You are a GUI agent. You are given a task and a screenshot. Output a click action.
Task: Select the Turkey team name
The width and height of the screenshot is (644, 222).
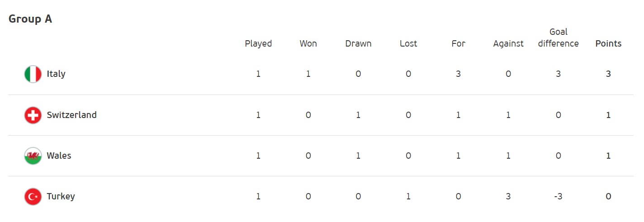tap(61, 197)
